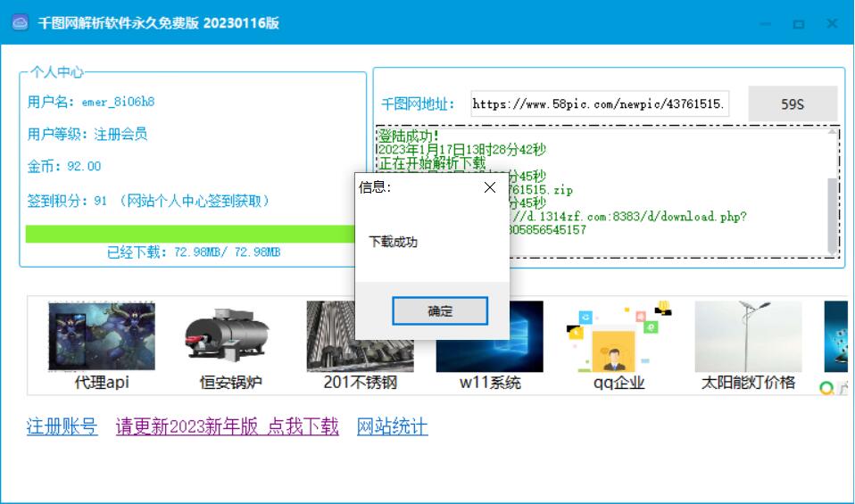Click the 已经下载: 72.98MB/ 72.98MB text

(x=194, y=252)
